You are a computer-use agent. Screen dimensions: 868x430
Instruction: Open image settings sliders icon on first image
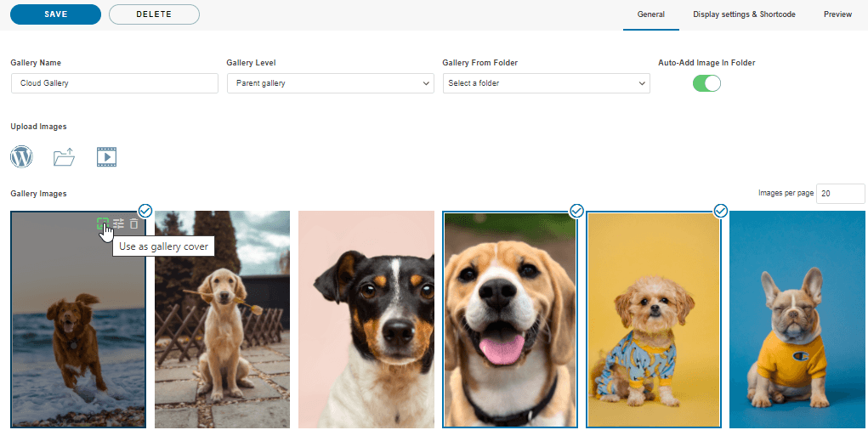pyautogui.click(x=119, y=224)
